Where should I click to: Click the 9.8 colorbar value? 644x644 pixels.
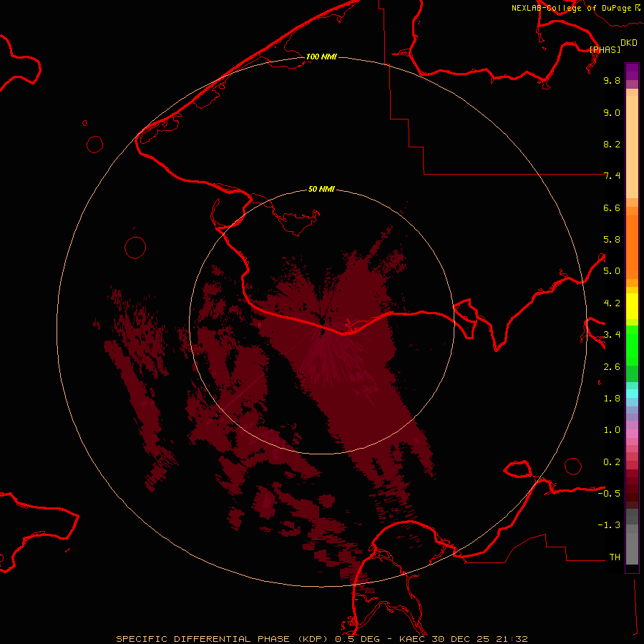click(612, 80)
